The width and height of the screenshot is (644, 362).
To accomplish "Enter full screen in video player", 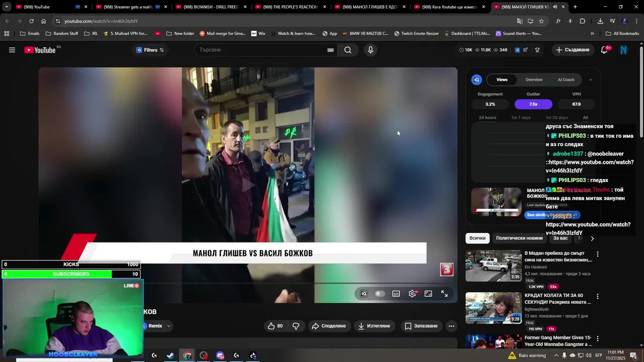I will pos(444,294).
